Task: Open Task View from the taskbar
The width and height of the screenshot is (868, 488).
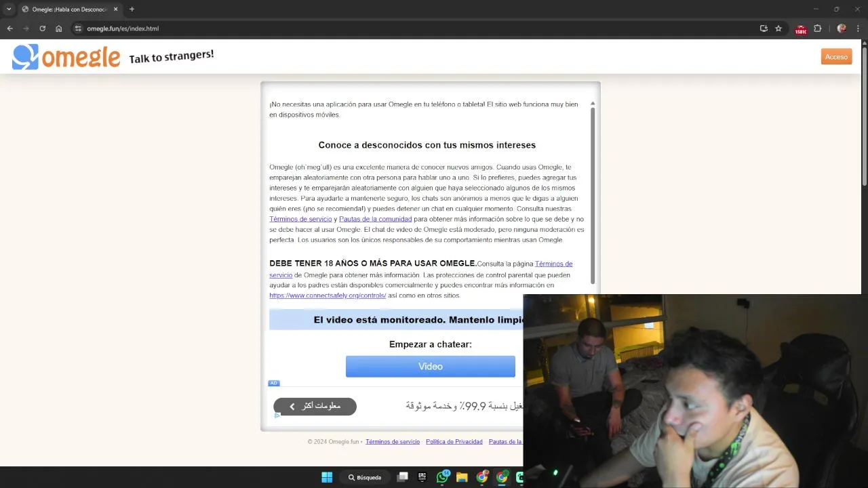Action: (x=403, y=477)
